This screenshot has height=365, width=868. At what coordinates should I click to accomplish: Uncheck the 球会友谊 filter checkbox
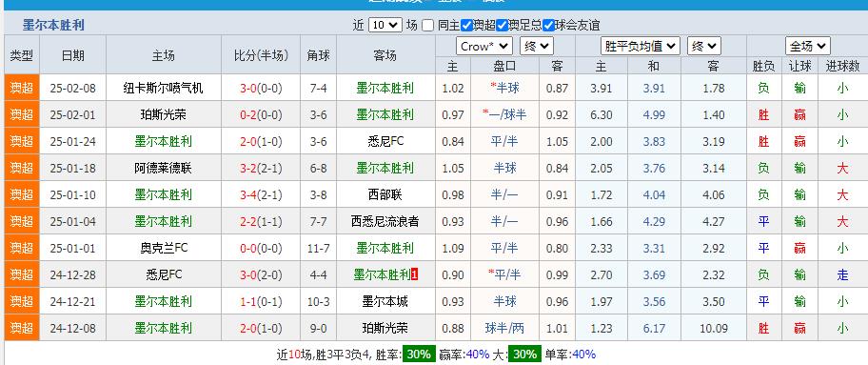548,25
